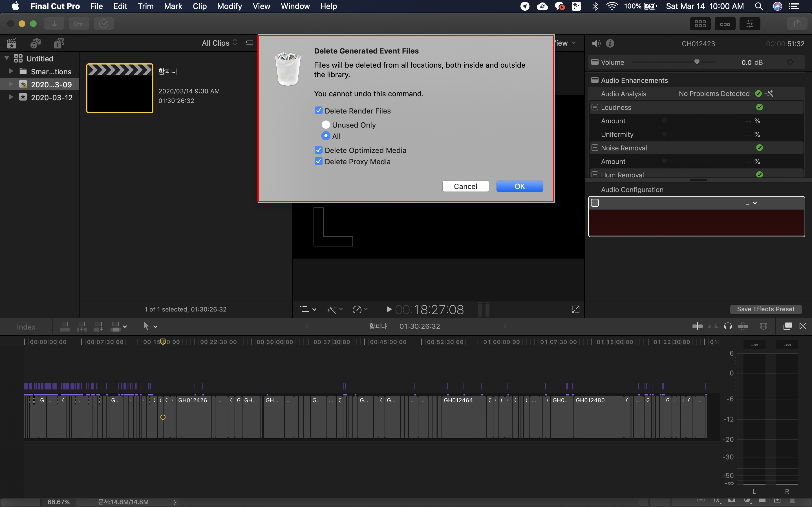Show the info inspector icon
This screenshot has height=507, width=812.
(610, 43)
